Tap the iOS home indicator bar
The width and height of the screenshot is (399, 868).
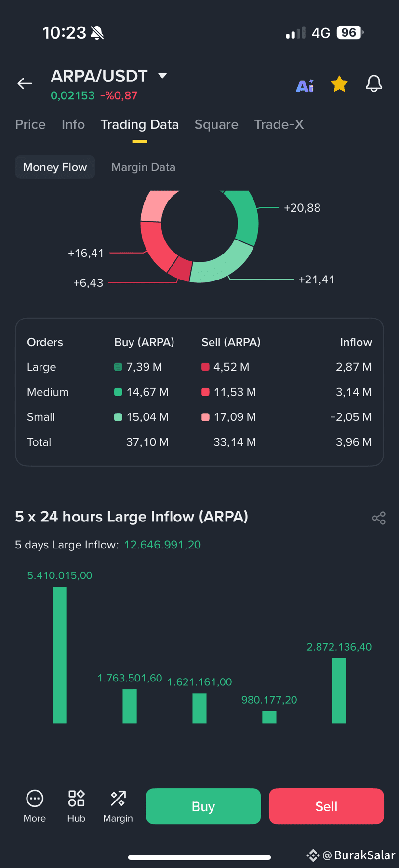tap(199, 857)
